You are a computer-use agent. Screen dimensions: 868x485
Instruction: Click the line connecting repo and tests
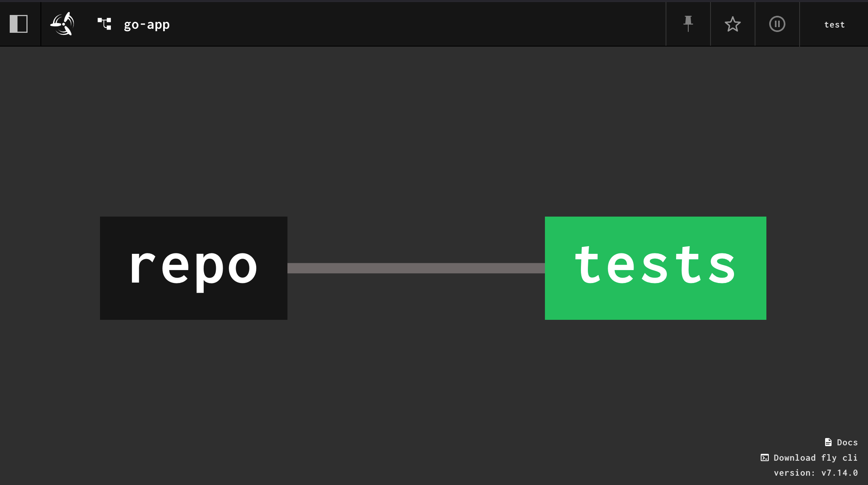pos(416,268)
